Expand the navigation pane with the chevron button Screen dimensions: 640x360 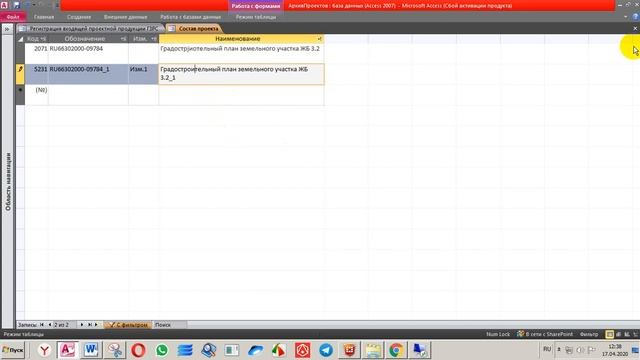click(x=7, y=29)
